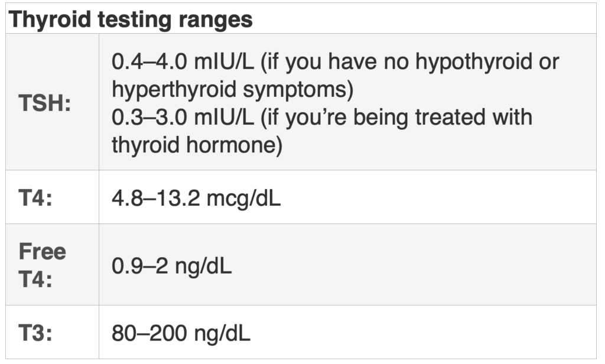605x364 pixels.
Task: Click the 80–200 ng/dL value
Action: [181, 333]
